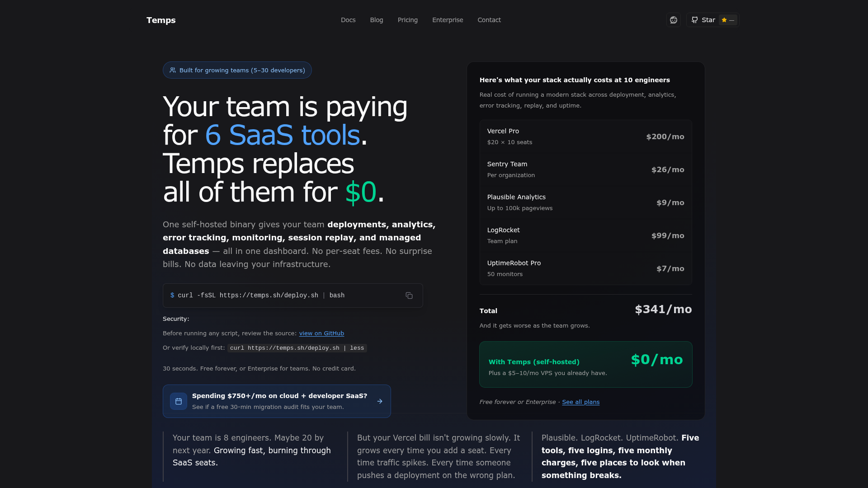Click the GitHub Star button
The width and height of the screenshot is (868, 488).
point(712,20)
